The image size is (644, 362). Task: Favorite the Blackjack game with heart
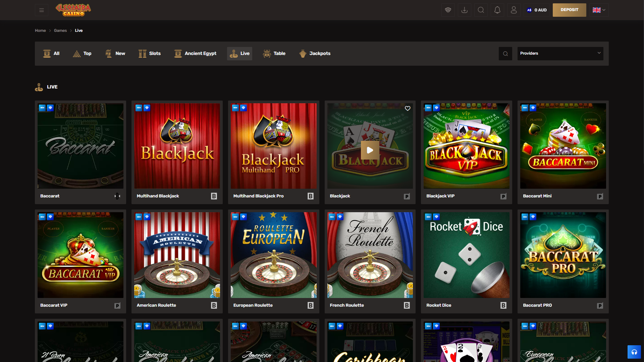point(408,108)
